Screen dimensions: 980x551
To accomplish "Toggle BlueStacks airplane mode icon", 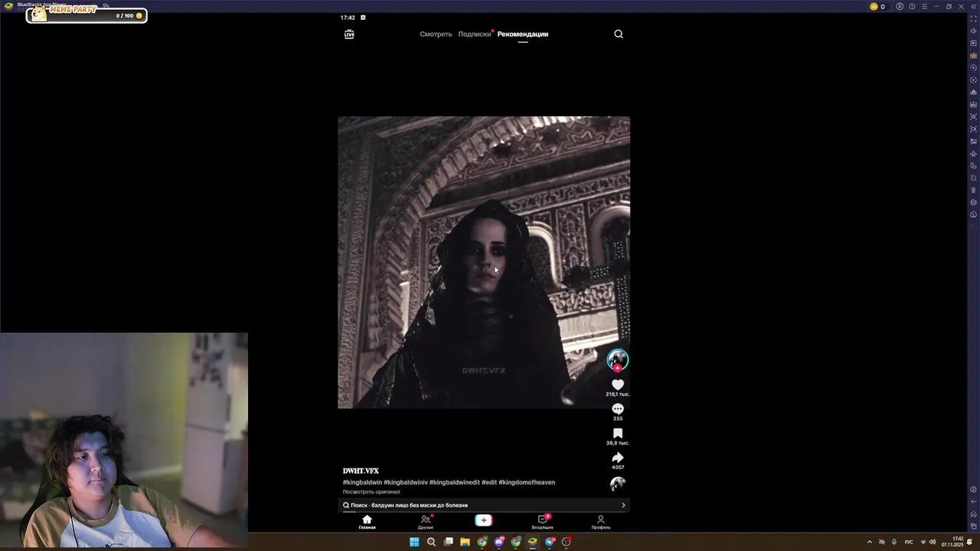I will click(x=974, y=153).
